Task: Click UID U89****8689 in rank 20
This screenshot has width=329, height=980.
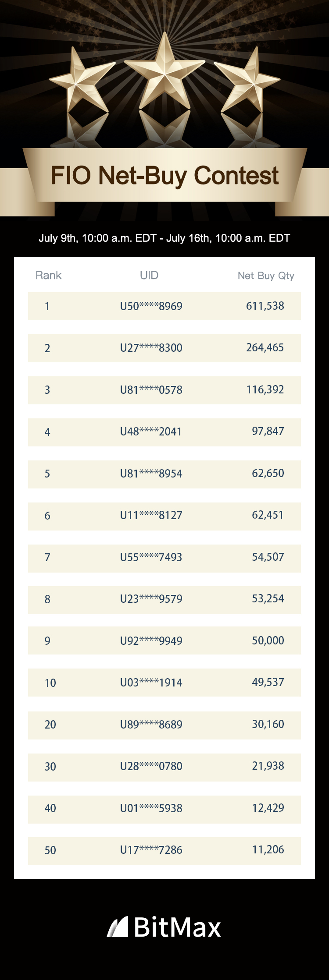Action: click(x=151, y=724)
